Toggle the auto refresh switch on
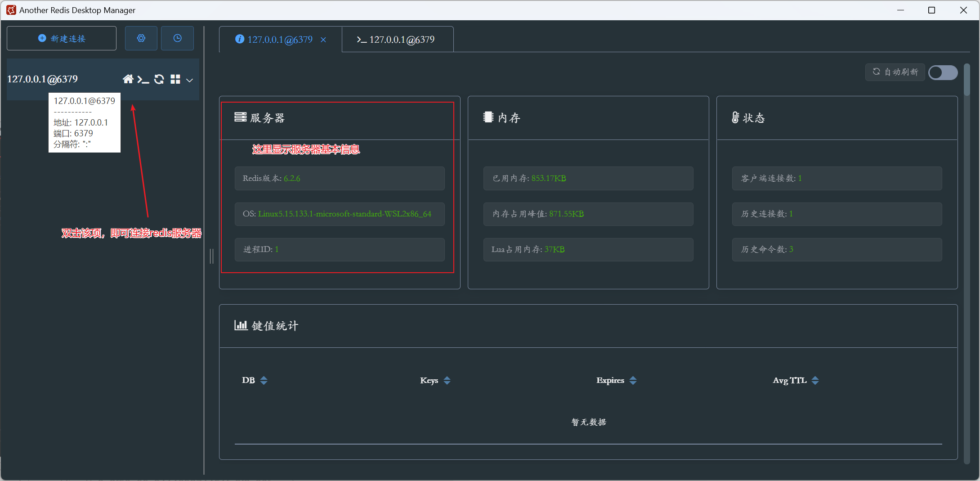This screenshot has width=980, height=481. (943, 72)
